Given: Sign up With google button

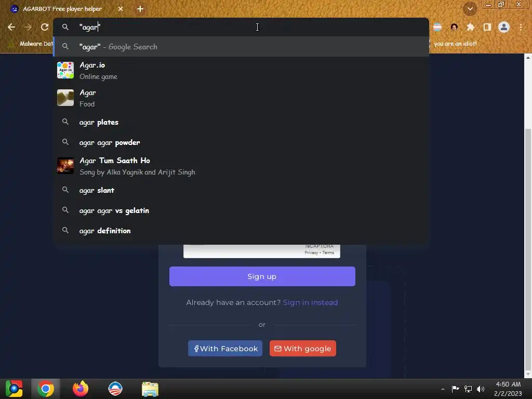Looking at the screenshot, I should tap(303, 349).
